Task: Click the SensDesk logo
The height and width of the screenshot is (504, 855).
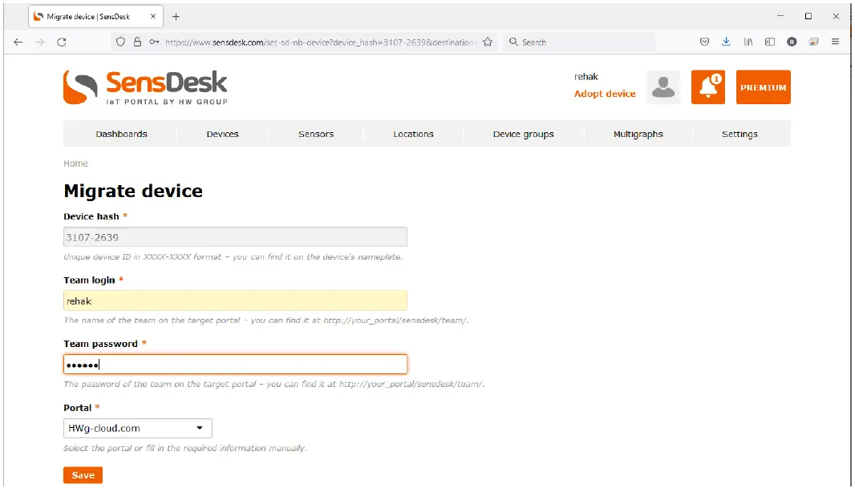Action: point(146,87)
